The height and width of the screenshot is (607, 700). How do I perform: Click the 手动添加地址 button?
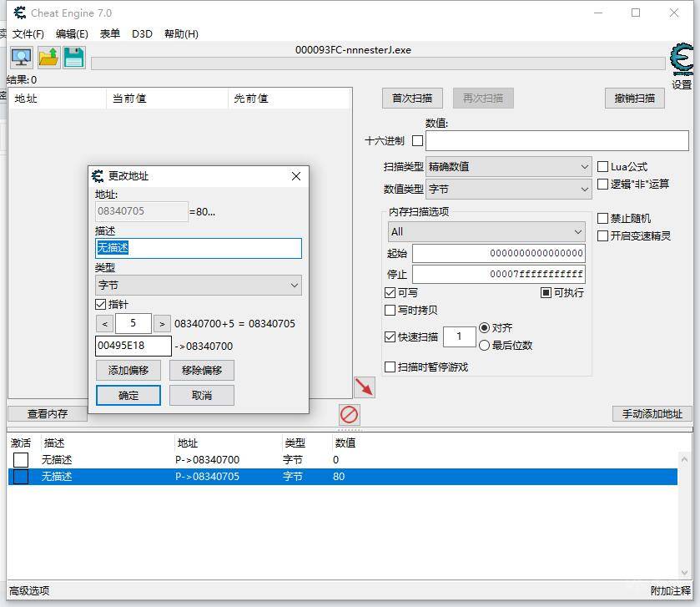click(x=652, y=414)
